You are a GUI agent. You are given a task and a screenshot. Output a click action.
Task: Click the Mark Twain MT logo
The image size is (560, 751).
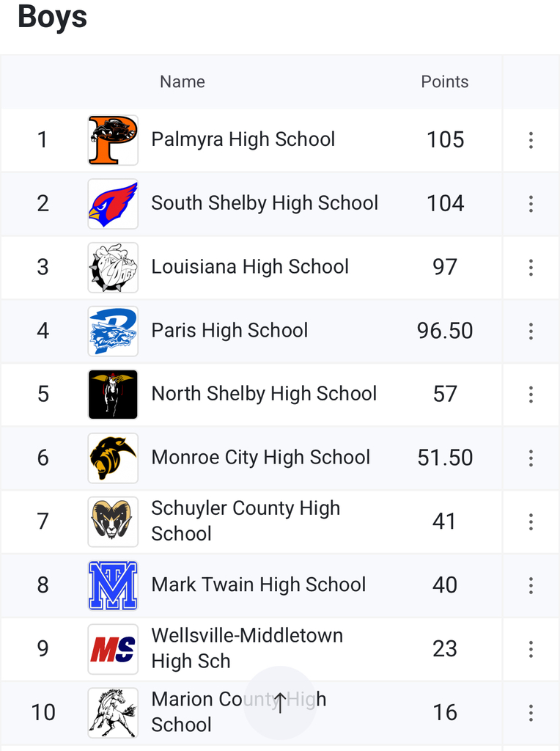pyautogui.click(x=113, y=585)
